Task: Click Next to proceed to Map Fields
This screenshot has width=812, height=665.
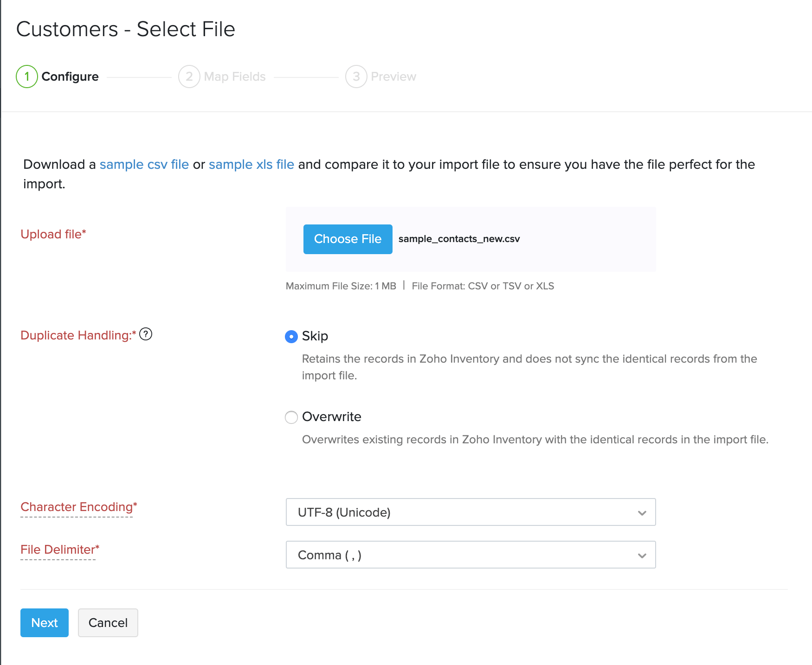Action: (44, 623)
